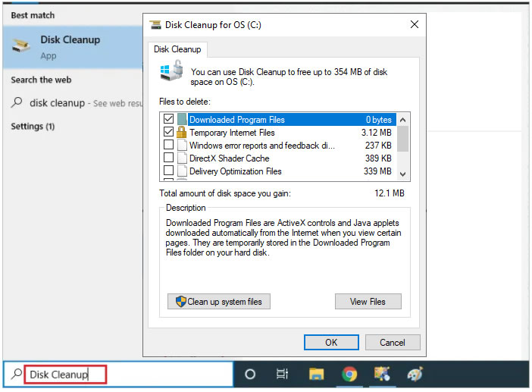Check DirectX Shader Cache checkbox
The image size is (532, 392).
pyautogui.click(x=169, y=158)
